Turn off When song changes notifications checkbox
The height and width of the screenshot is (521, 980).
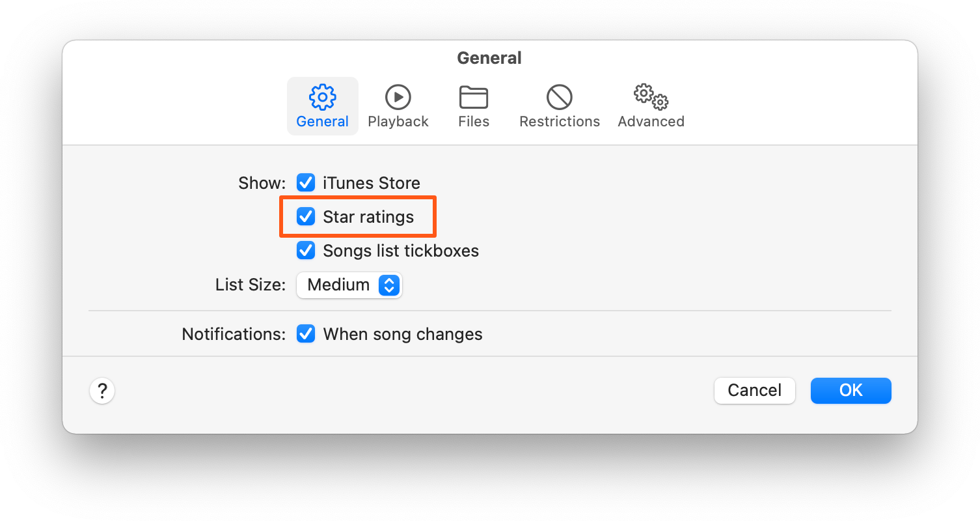pyautogui.click(x=306, y=334)
